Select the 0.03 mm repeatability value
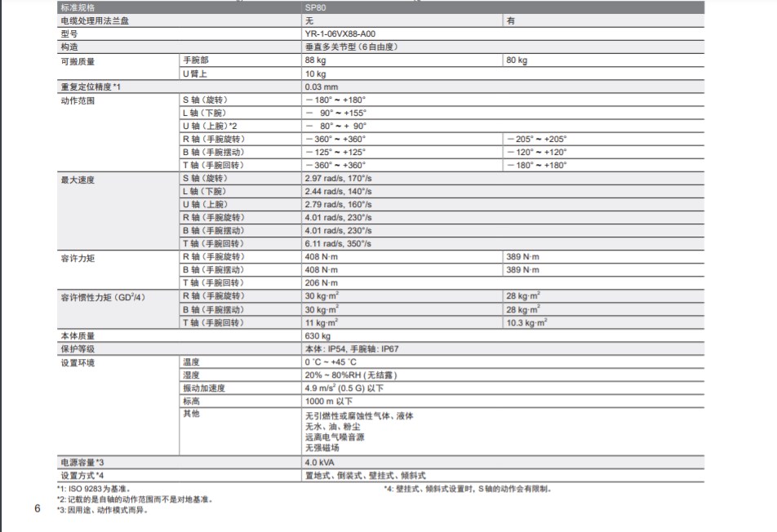 click(x=321, y=86)
